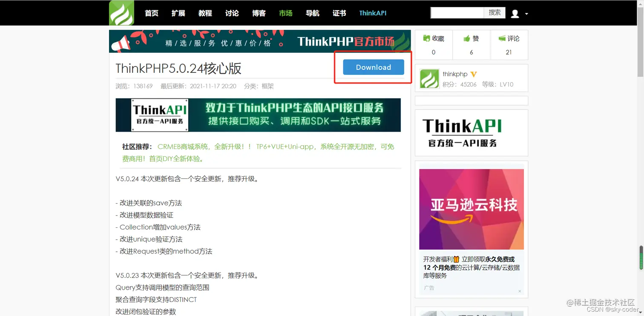Click the 收藏 favorites icon in sidebar
The image size is (644, 316).
(426, 38)
